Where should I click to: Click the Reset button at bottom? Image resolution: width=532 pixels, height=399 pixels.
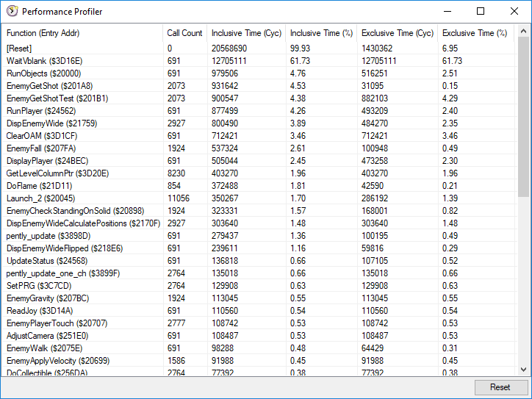click(500, 387)
